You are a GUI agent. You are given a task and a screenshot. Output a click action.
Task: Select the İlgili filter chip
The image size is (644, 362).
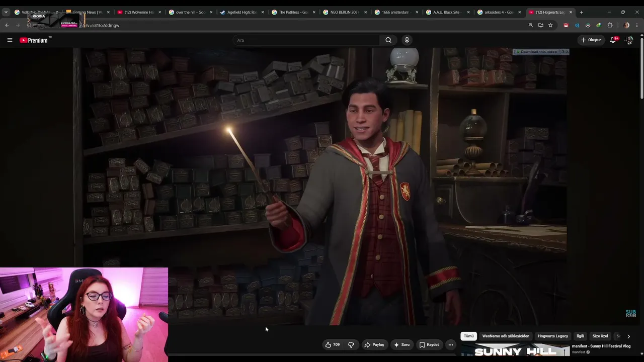point(580,336)
